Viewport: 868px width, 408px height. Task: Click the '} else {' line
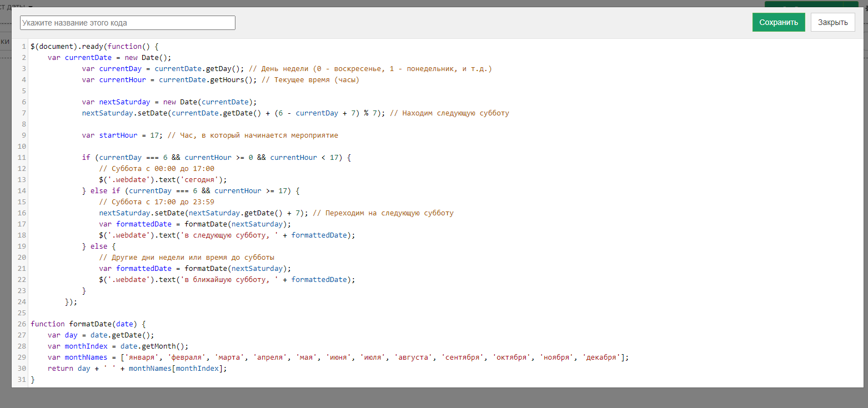pyautogui.click(x=99, y=246)
